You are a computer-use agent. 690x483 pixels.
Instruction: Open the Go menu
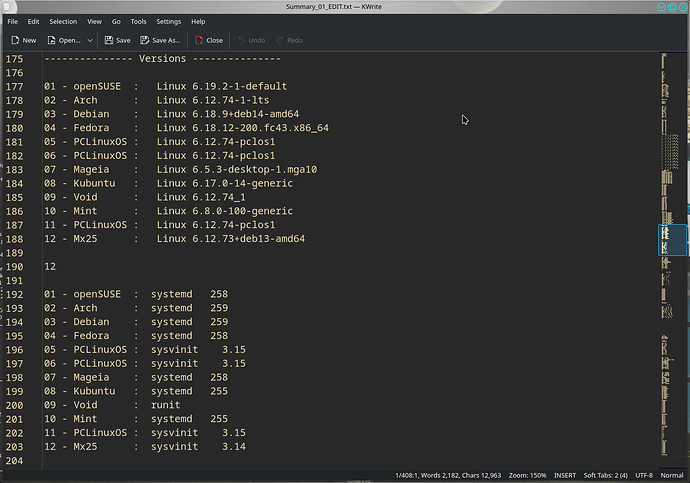pyautogui.click(x=116, y=22)
